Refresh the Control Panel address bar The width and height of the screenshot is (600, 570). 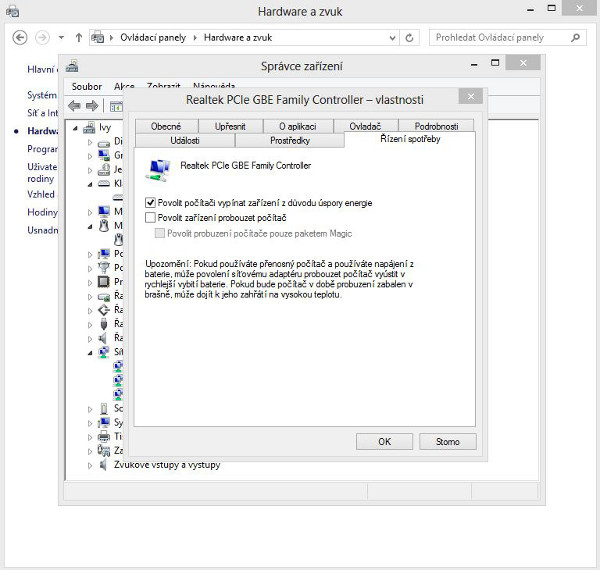(x=409, y=37)
